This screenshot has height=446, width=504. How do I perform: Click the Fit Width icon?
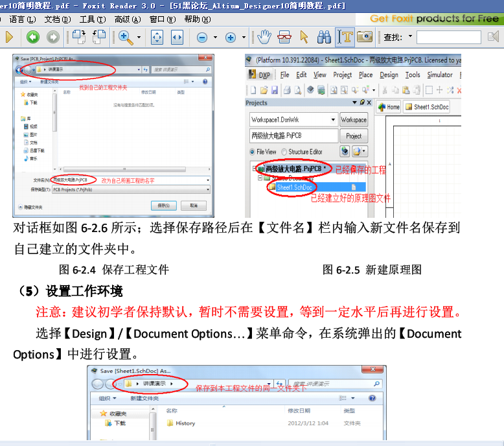point(177,38)
